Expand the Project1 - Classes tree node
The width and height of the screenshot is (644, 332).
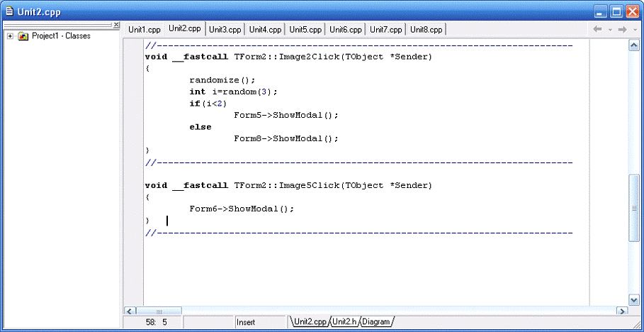pos(10,36)
